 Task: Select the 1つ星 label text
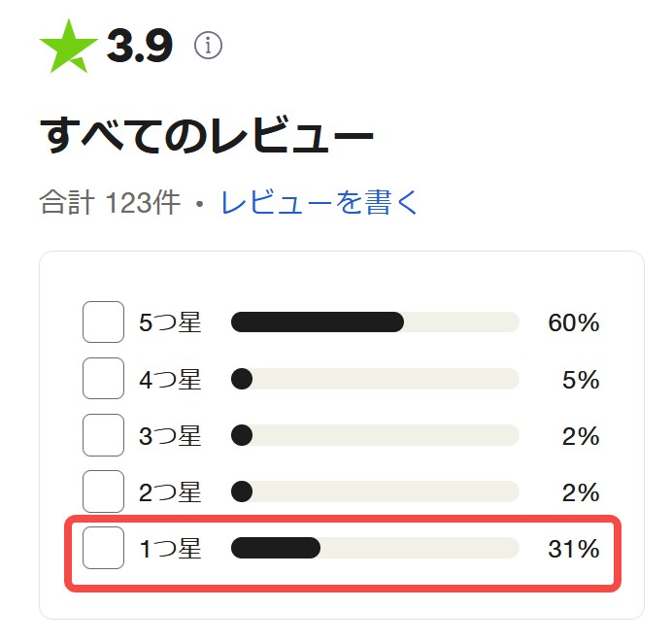click(170, 549)
